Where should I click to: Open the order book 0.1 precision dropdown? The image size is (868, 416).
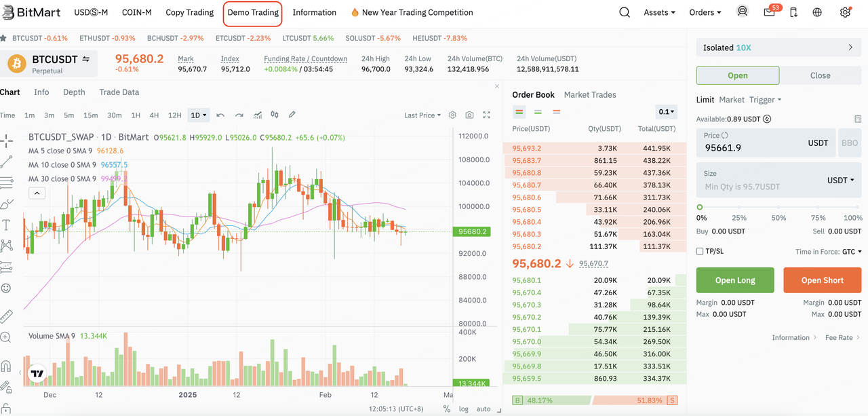tap(667, 112)
